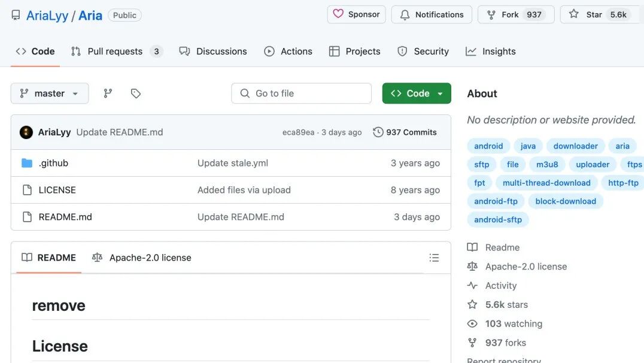Click the m3u8 topic tag
Viewport: 644px width, 363px height.
(547, 165)
